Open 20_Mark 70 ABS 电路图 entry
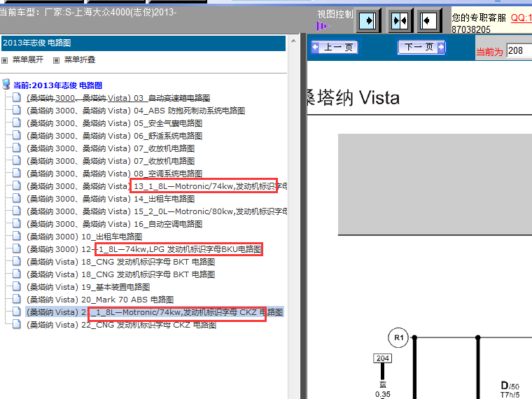 100,300
